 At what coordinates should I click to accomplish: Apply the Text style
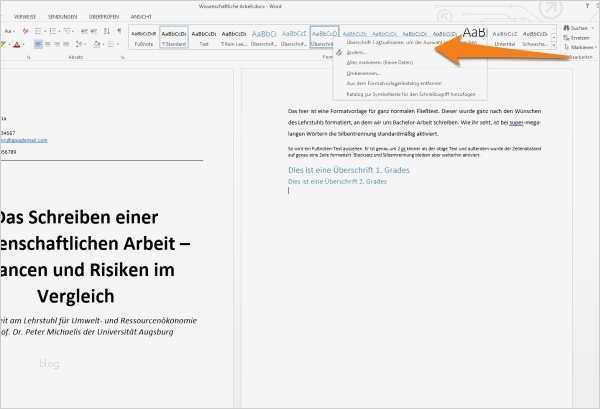pos(204,38)
